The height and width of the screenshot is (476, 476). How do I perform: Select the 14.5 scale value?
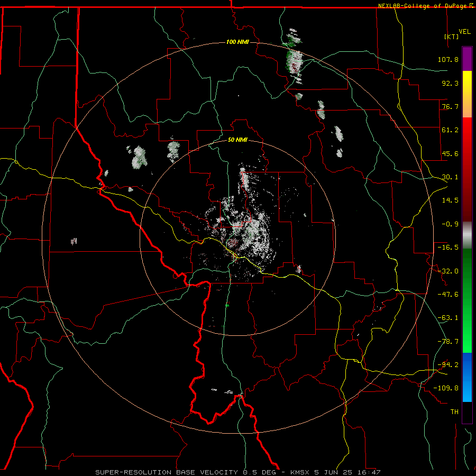point(450,200)
